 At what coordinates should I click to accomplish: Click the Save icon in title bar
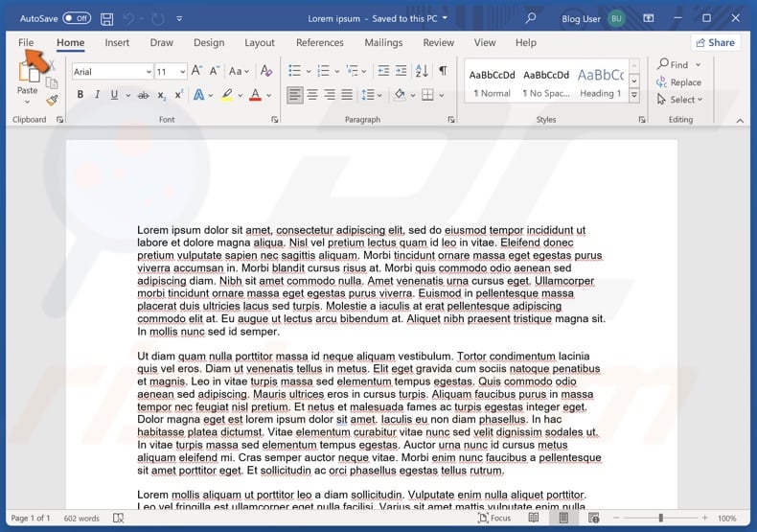(x=106, y=19)
